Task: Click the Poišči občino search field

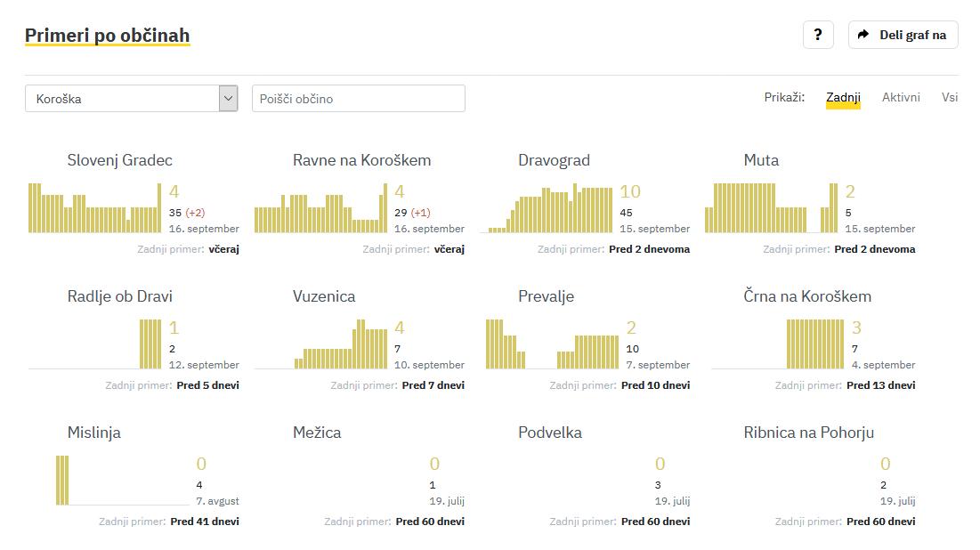Action: pos(358,99)
